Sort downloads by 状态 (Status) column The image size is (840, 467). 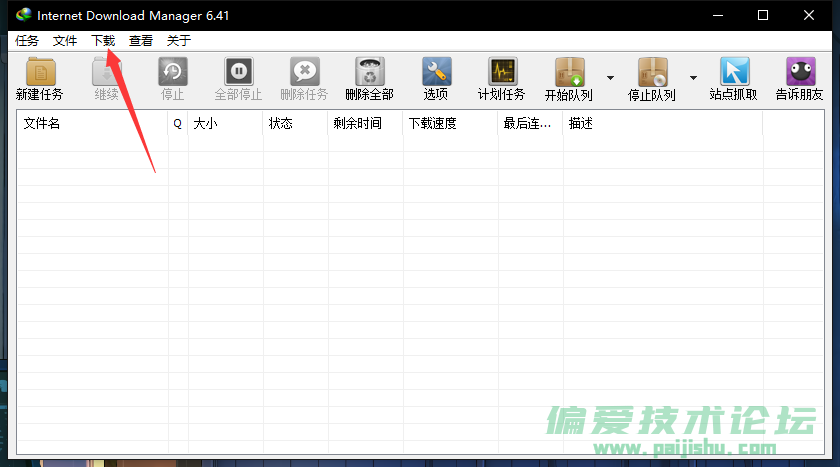pyautogui.click(x=295, y=123)
